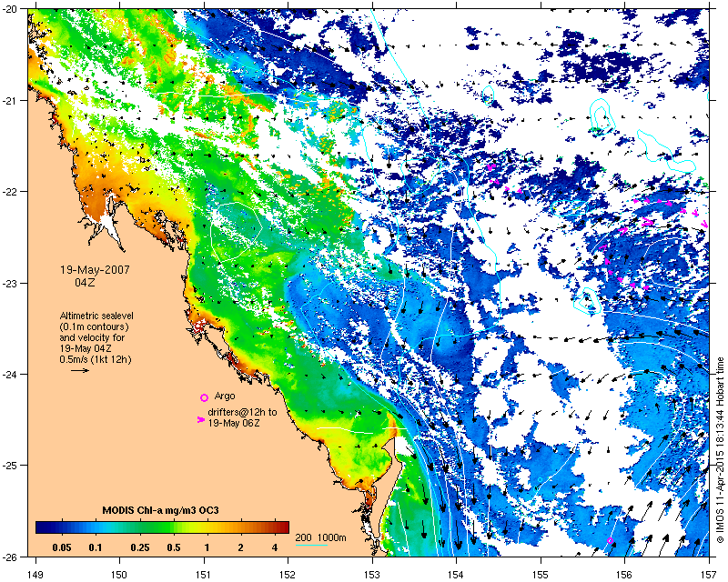Screen dimensions: 728x582
Task: Click the '152' longitude axis label
Action: pos(288,574)
